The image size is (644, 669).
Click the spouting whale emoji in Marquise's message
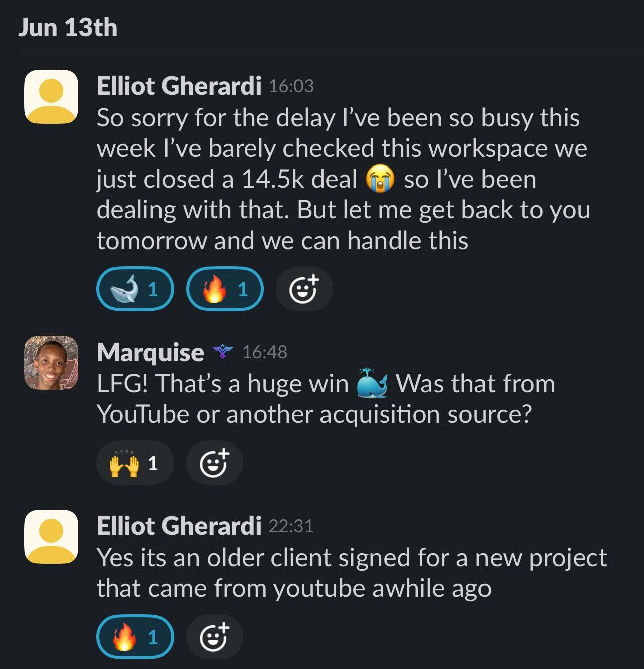pyautogui.click(x=372, y=383)
